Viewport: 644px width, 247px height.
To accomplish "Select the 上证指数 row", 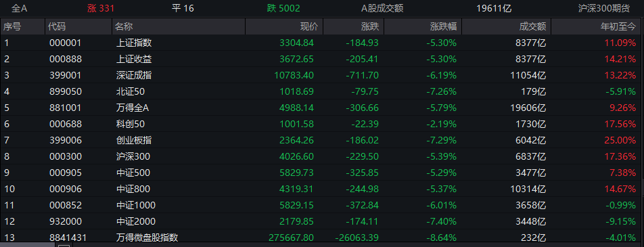I will click(322, 43).
